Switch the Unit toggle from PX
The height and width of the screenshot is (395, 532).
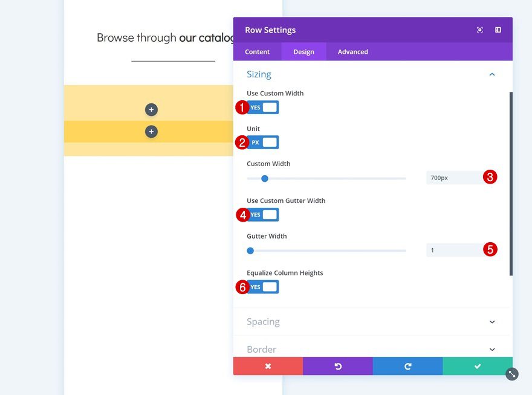point(262,142)
